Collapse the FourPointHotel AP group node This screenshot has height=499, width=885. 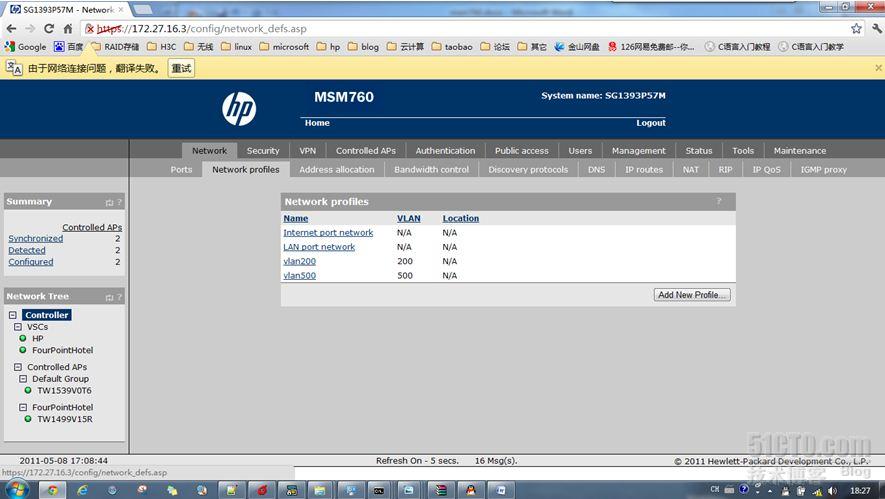23,407
